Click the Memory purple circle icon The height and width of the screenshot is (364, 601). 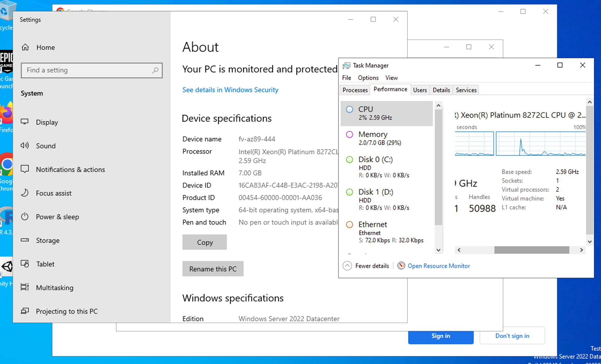point(349,135)
